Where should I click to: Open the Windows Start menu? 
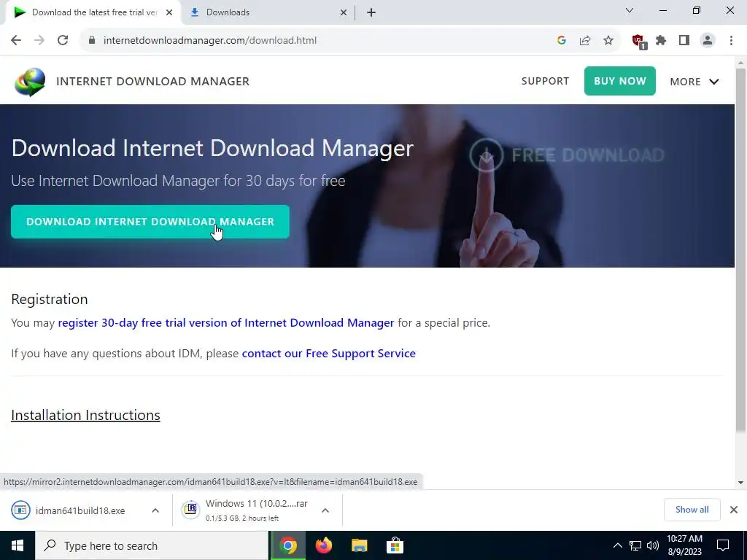point(18,545)
